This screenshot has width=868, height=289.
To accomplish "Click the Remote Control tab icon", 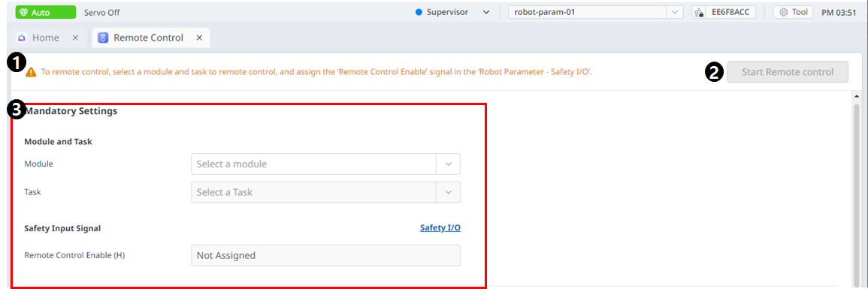I will point(103,38).
